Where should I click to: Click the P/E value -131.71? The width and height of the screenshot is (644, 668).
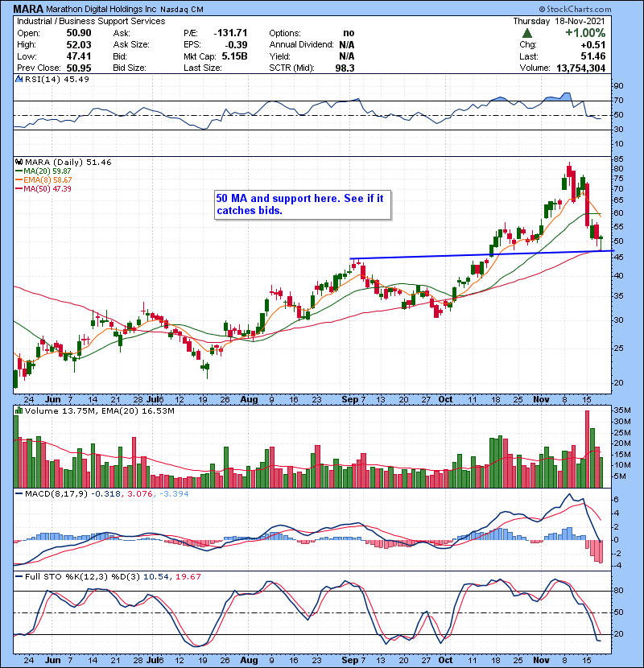(x=230, y=33)
